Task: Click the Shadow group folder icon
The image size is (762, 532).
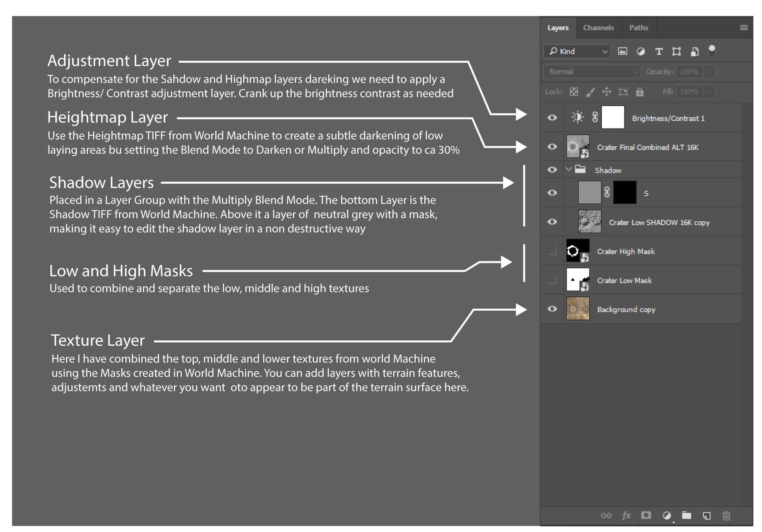Action: pyautogui.click(x=580, y=169)
